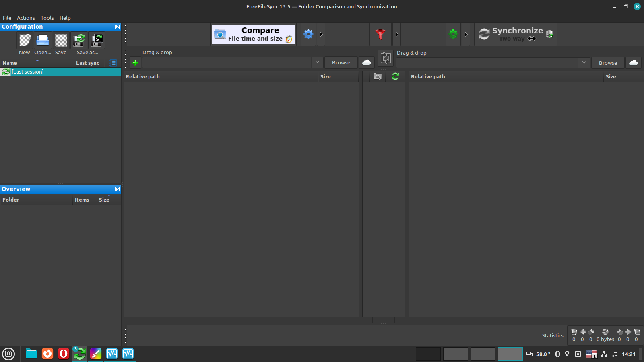Sort configurations by Name column
Image resolution: width=644 pixels, height=362 pixels.
pyautogui.click(x=37, y=63)
